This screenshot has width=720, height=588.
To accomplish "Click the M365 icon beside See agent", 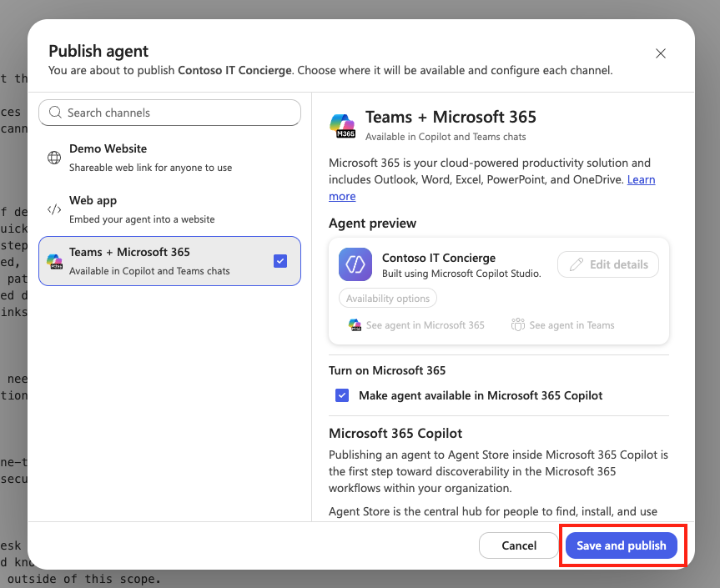I will coord(355,325).
